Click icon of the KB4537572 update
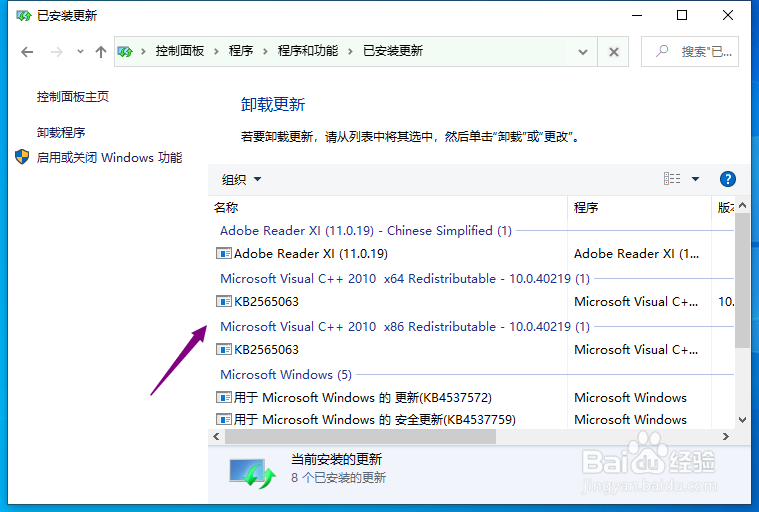This screenshot has width=759, height=512. (x=223, y=397)
